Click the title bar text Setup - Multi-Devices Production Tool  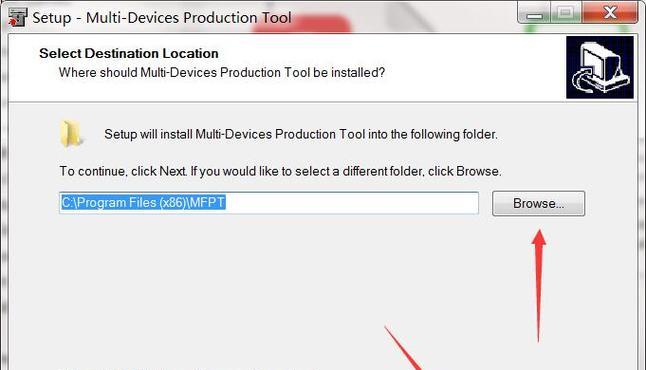pyautogui.click(x=162, y=18)
